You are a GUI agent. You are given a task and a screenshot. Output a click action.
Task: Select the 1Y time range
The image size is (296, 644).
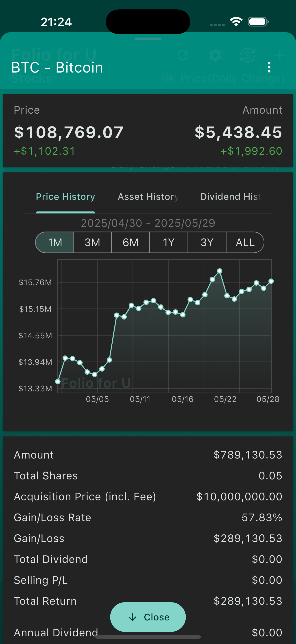(x=169, y=243)
